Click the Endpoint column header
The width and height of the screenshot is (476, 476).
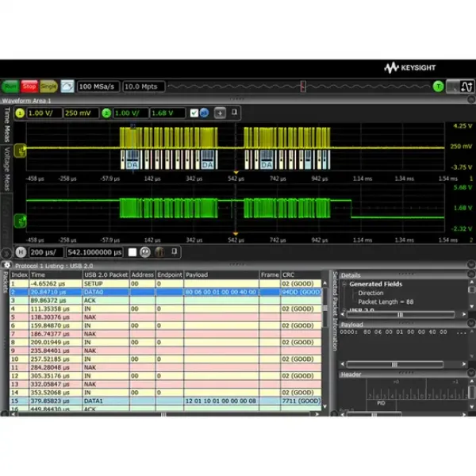[x=170, y=274]
